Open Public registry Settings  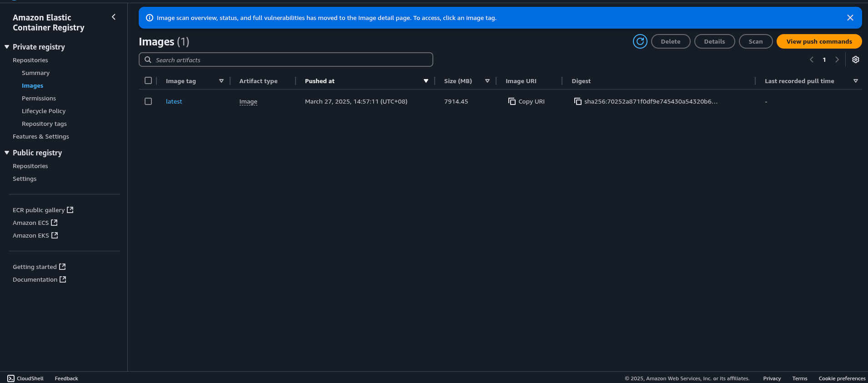coord(25,179)
